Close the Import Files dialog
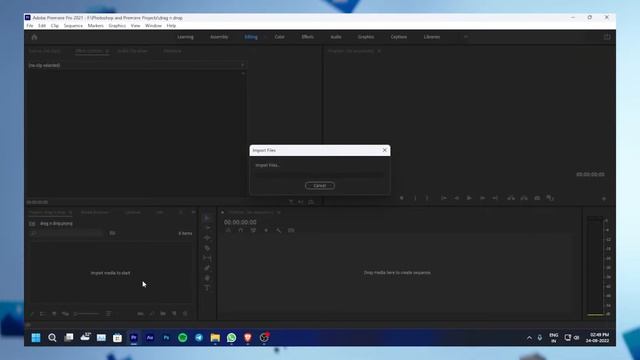 (384, 150)
